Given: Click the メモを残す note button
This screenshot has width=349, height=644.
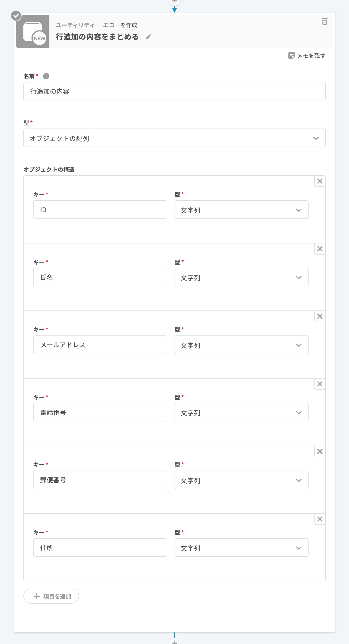Looking at the screenshot, I should click(x=307, y=55).
